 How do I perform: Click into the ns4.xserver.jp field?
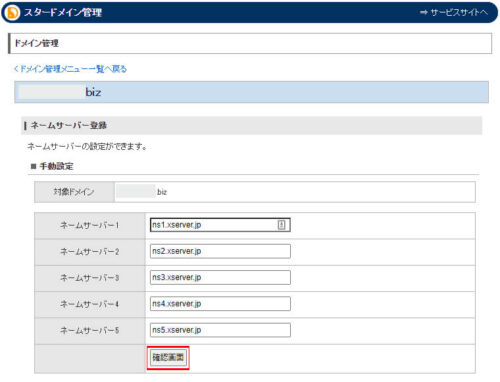[220, 304]
